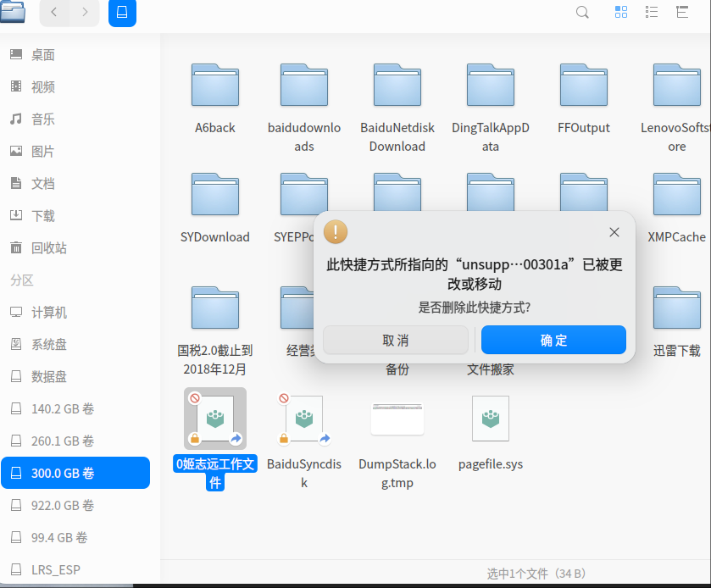Select the DumpStack.log.tmp file thumbnail
Screen dimensions: 711x588
click(397, 419)
